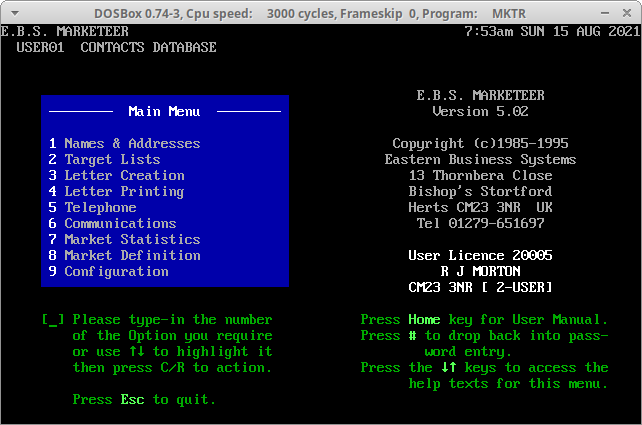Viewport: 642px width, 425px height.
Task: Choose Target Lists from Main Menu
Action: (x=104, y=159)
